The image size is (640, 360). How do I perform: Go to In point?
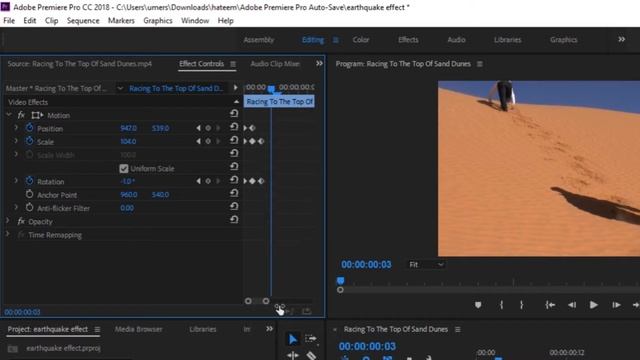pyautogui.click(x=550, y=305)
